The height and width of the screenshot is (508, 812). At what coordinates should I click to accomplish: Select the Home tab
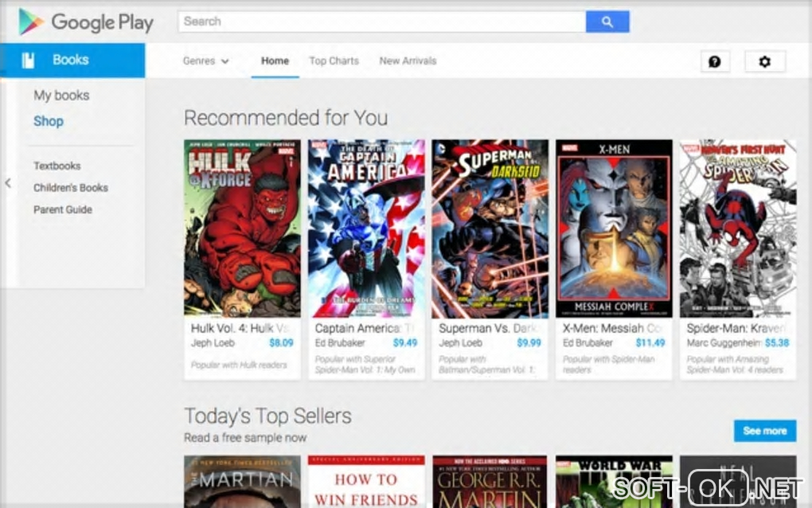(x=275, y=61)
